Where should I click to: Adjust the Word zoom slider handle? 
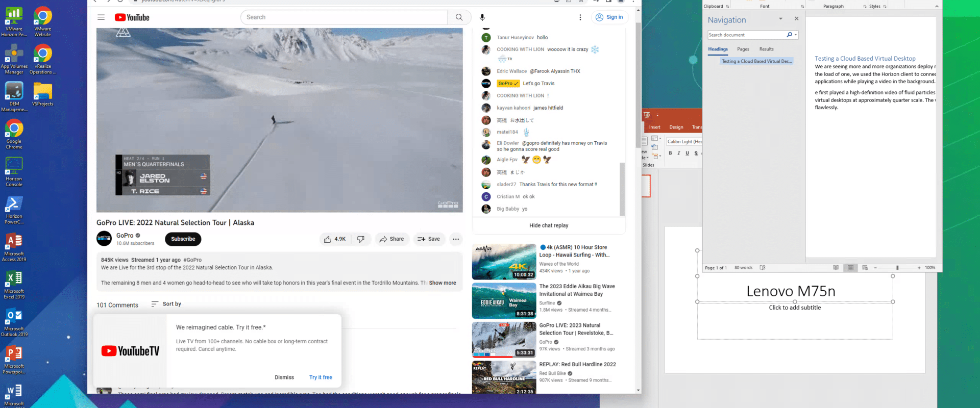coord(897,268)
